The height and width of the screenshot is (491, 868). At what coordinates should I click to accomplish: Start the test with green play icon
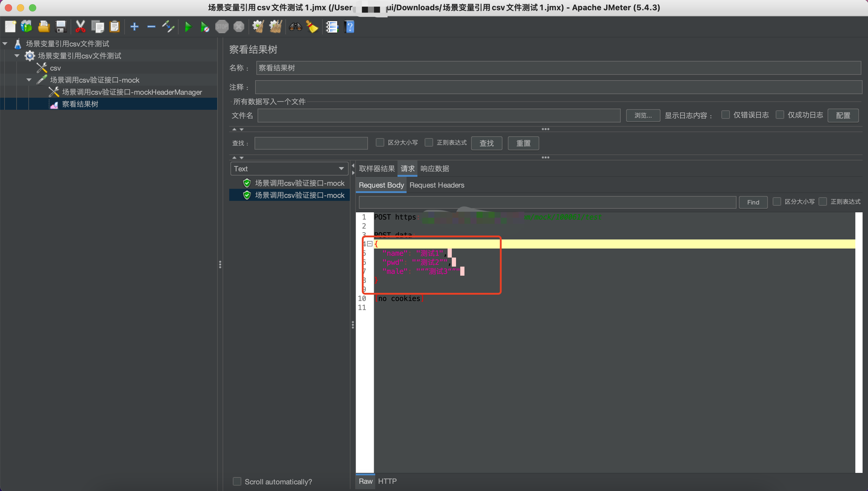pyautogui.click(x=188, y=27)
